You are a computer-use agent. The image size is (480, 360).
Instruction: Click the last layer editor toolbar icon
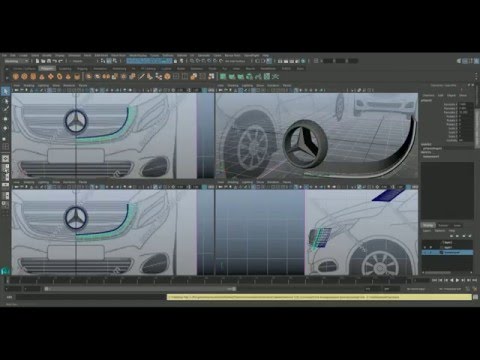(x=470, y=236)
